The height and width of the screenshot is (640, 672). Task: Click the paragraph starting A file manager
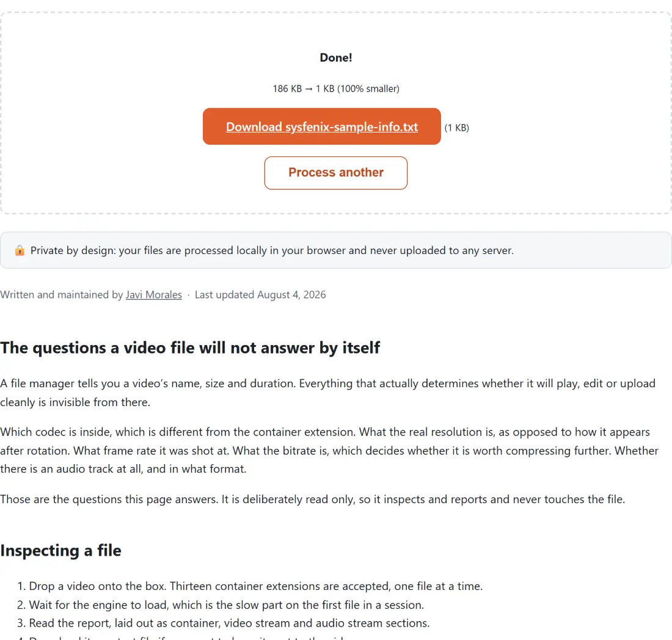tap(328, 393)
